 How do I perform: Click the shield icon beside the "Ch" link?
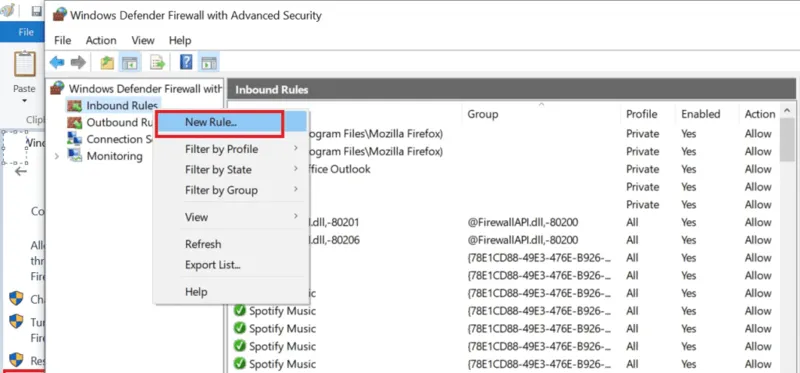(16, 299)
